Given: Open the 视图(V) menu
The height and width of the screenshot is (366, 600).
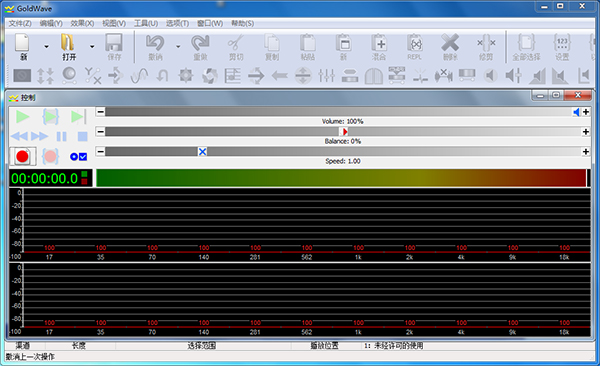Looking at the screenshot, I should pos(114,23).
